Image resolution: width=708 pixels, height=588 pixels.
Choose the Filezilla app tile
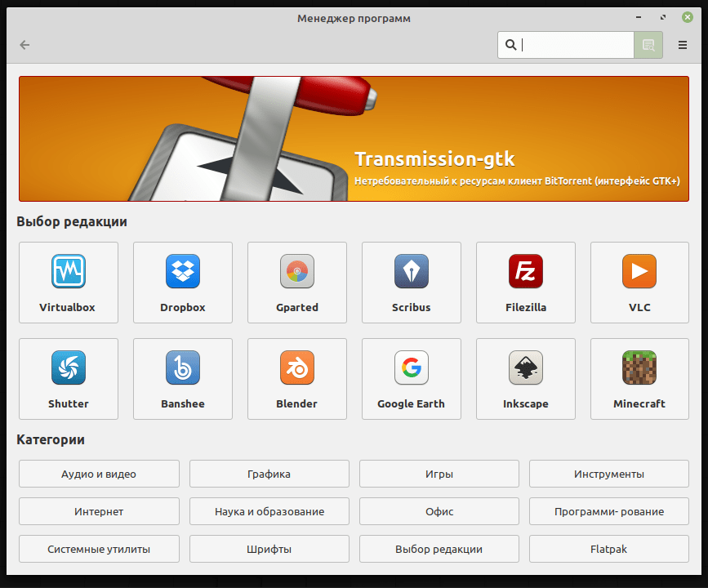click(526, 283)
